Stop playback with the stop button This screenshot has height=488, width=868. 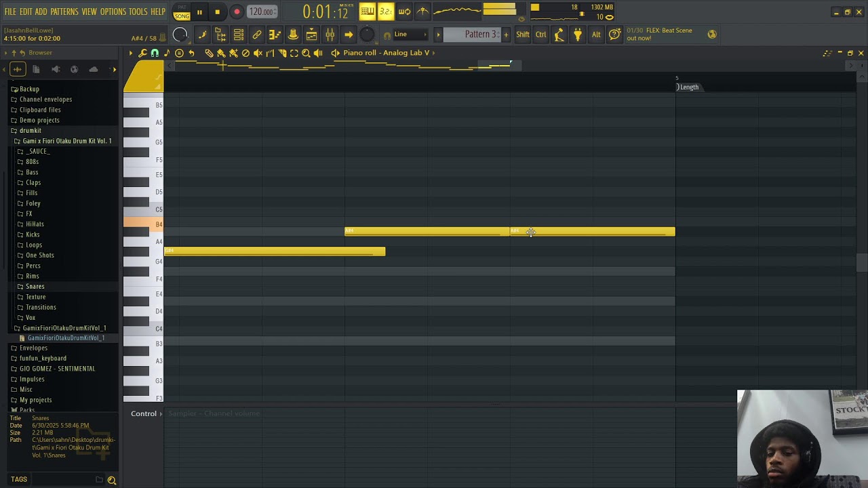(217, 12)
